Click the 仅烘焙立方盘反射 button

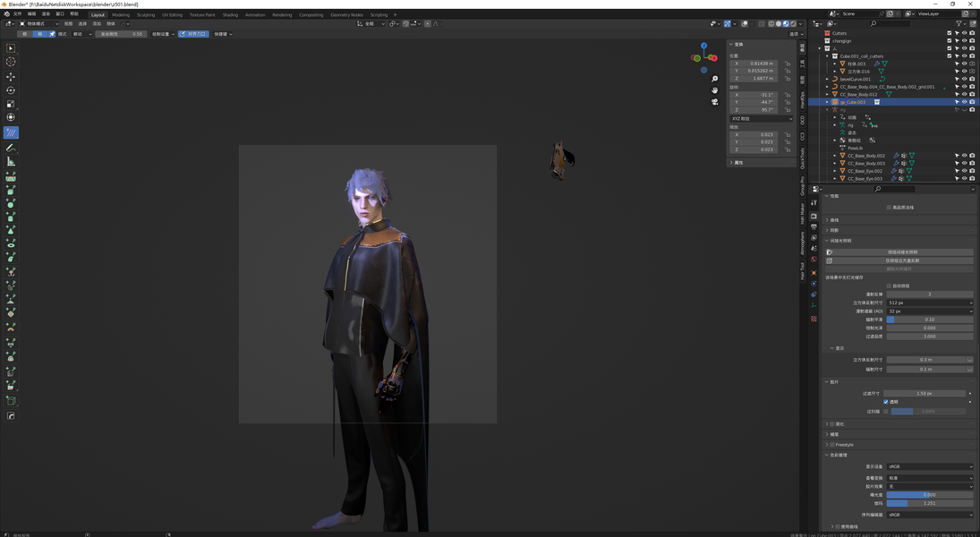point(899,260)
